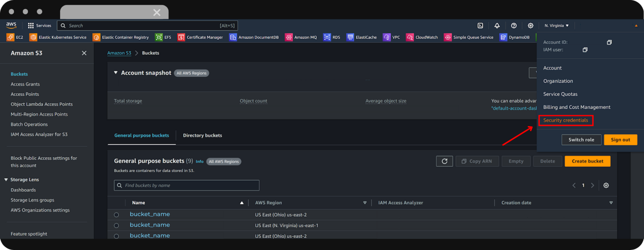Open the Certificate Manager shortcut
The height and width of the screenshot is (250, 644).
(200, 37)
